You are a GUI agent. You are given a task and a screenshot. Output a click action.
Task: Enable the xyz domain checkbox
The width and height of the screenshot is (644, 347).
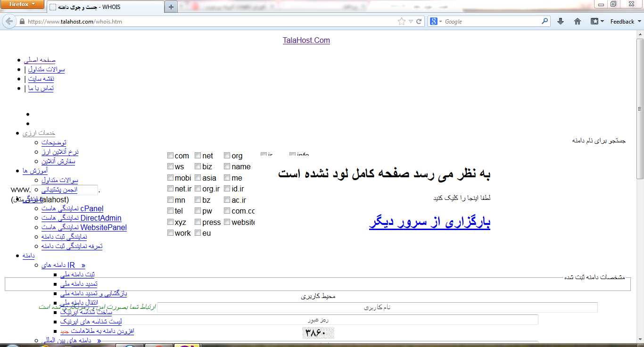pos(171,222)
